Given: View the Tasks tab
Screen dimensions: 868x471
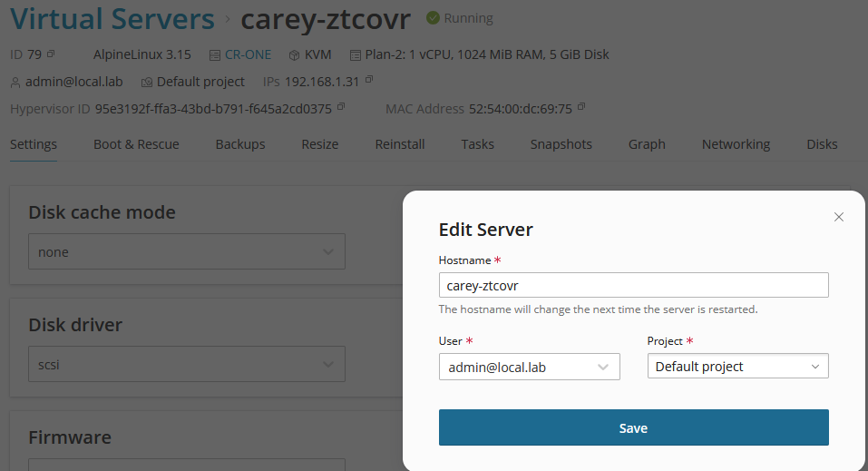Looking at the screenshot, I should [x=478, y=144].
